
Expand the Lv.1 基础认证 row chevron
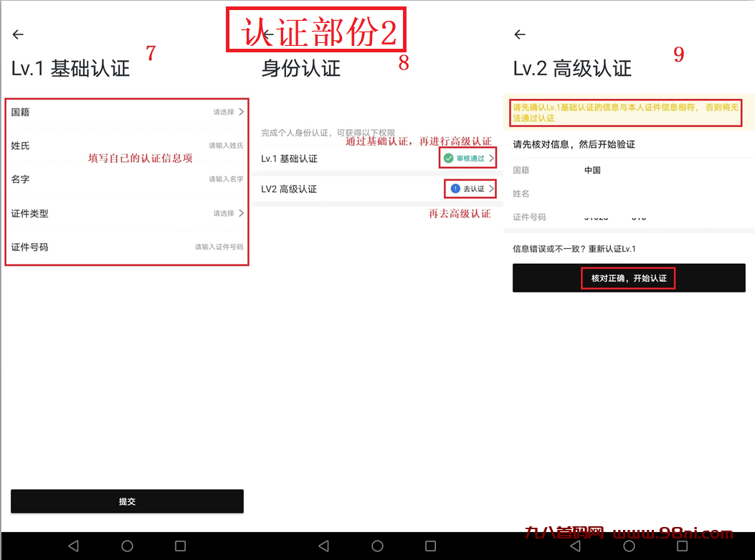[491, 158]
